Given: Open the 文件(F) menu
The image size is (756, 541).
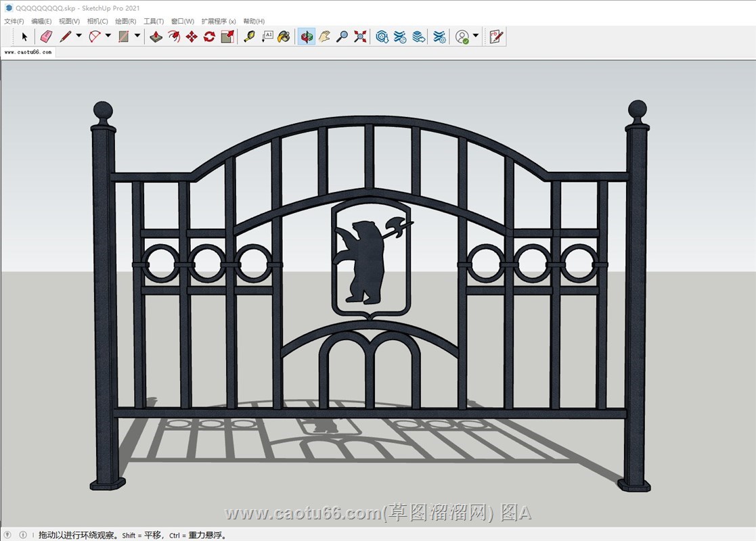Looking at the screenshot, I should pos(14,22).
